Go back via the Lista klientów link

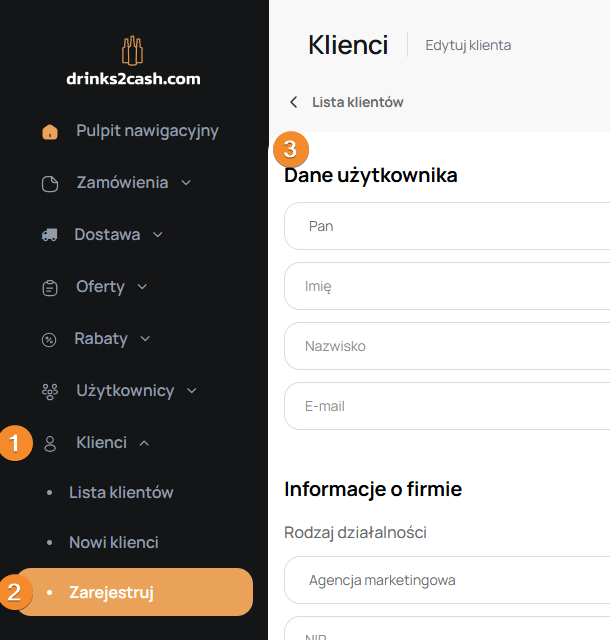[x=357, y=102]
